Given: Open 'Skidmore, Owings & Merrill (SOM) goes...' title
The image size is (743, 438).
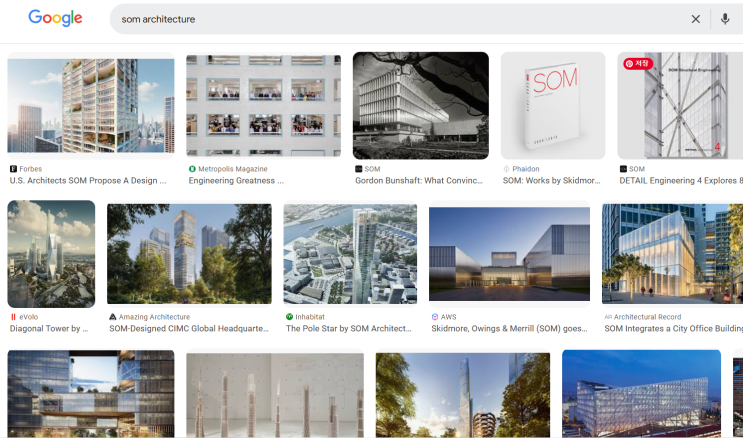Looking at the screenshot, I should pos(509,328).
